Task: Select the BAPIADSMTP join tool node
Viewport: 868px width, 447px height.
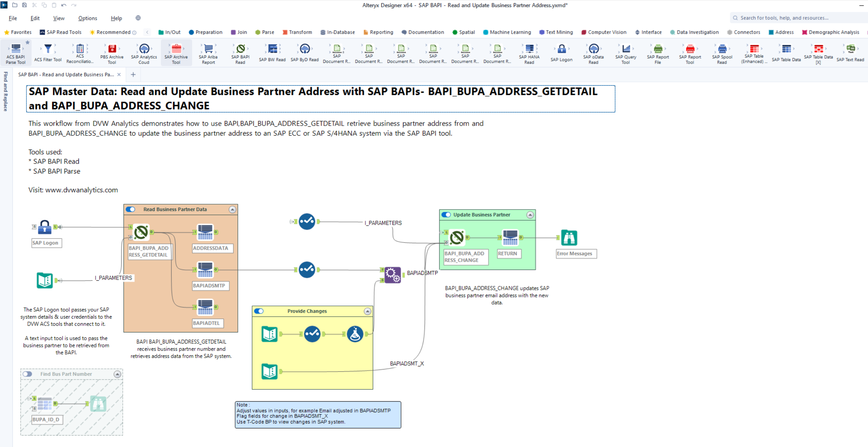Action: (392, 275)
